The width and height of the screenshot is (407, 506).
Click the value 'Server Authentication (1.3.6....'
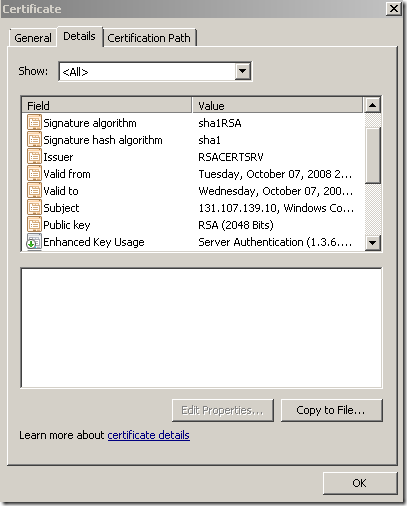coord(275,242)
